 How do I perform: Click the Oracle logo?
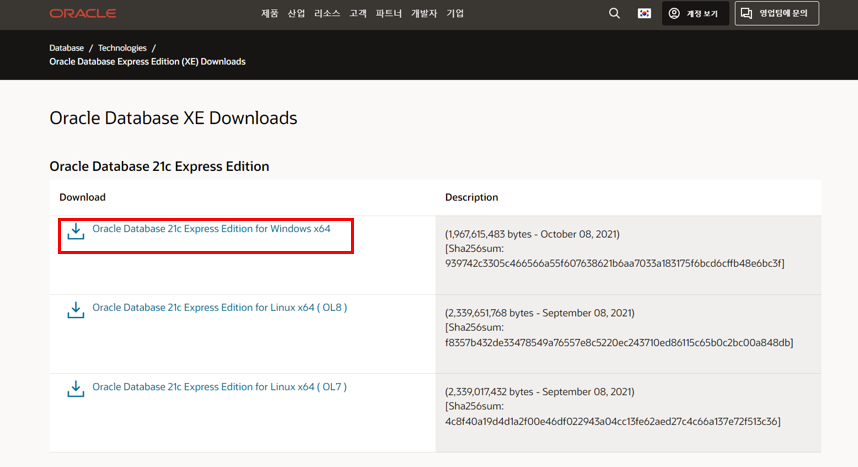[83, 13]
